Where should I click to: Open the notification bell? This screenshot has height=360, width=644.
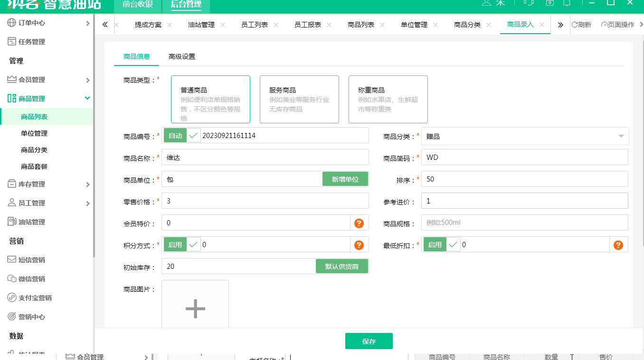[x=567, y=3]
